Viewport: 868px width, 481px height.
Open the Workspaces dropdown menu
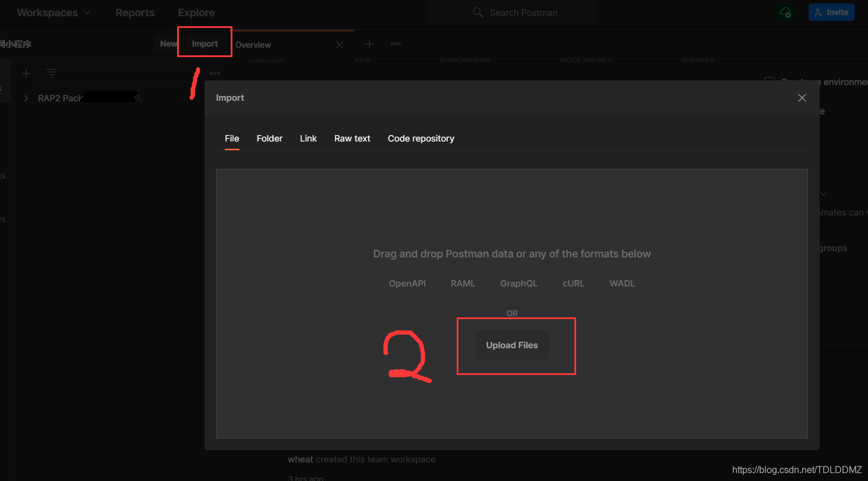click(x=53, y=13)
